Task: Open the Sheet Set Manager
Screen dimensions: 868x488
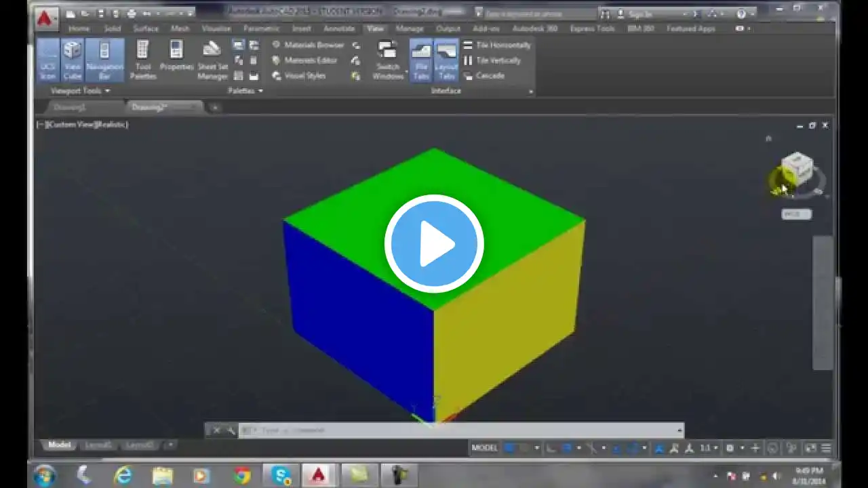Action: click(x=212, y=60)
